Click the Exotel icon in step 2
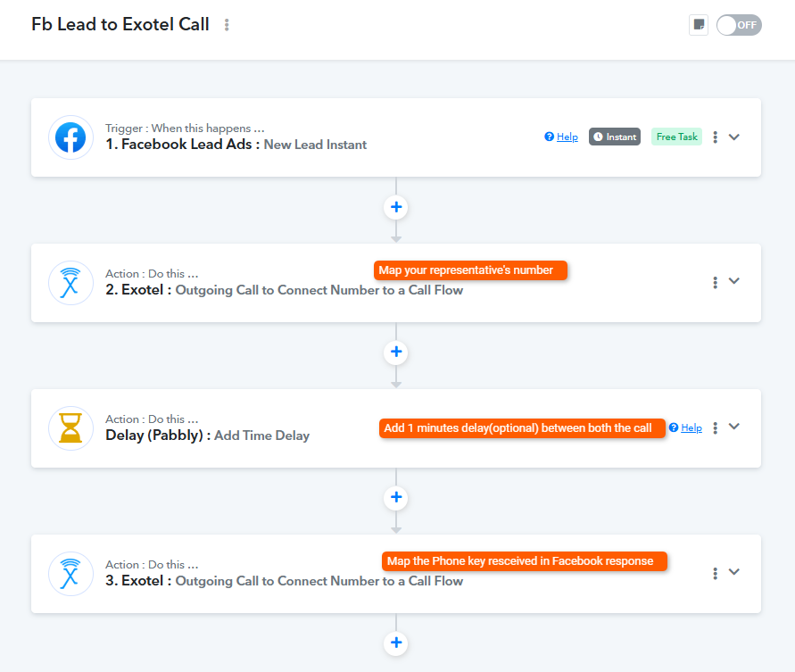This screenshot has height=672, width=795. point(70,283)
